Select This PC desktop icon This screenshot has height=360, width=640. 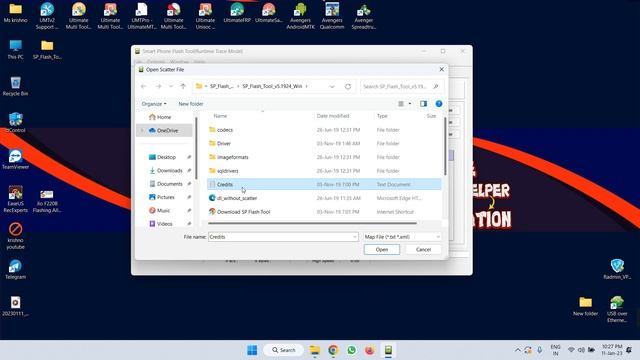(x=16, y=49)
